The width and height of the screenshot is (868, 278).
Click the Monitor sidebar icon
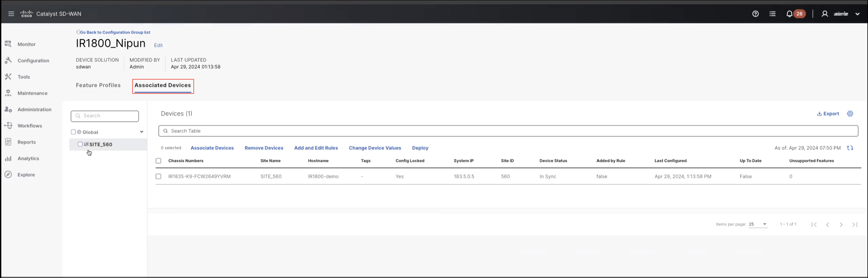[8, 44]
